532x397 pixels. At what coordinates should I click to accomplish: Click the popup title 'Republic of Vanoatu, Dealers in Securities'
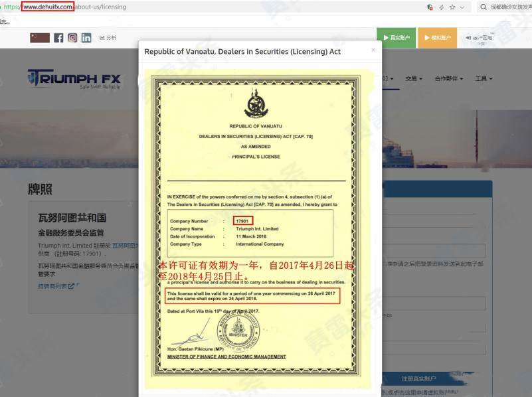(242, 52)
